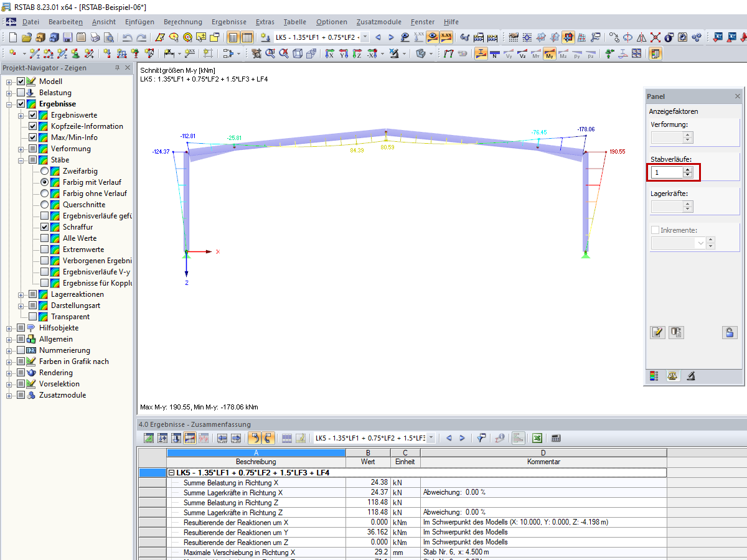Enable the Inkremente checkbox in Panel
This screenshot has width=747, height=560.
655,230
